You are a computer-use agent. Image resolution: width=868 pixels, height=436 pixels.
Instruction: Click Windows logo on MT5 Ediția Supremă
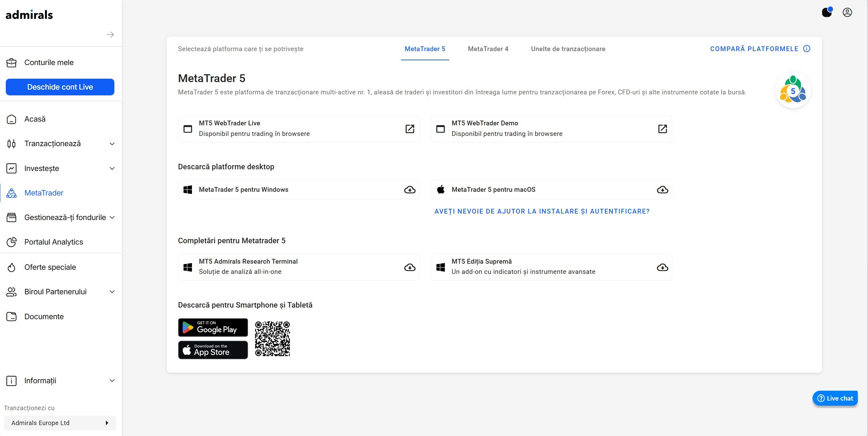(x=440, y=267)
